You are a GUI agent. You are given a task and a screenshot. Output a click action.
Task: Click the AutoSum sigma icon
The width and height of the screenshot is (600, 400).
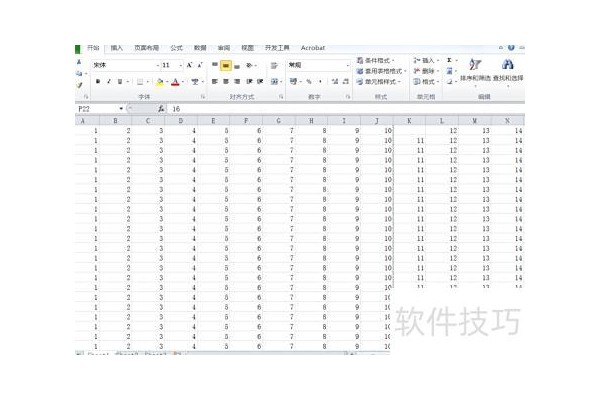[450, 60]
